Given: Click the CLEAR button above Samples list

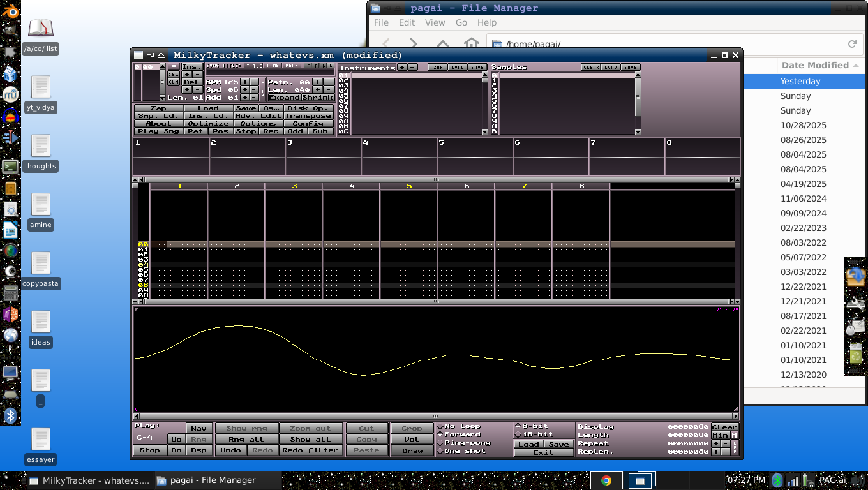Looking at the screenshot, I should point(590,67).
